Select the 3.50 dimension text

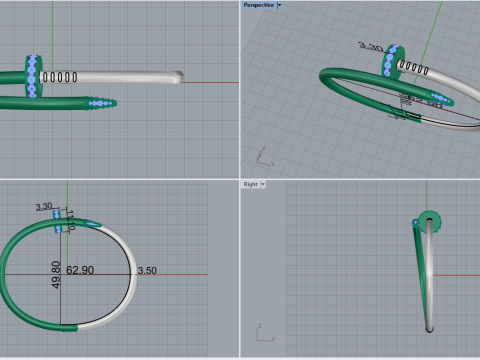(x=147, y=270)
